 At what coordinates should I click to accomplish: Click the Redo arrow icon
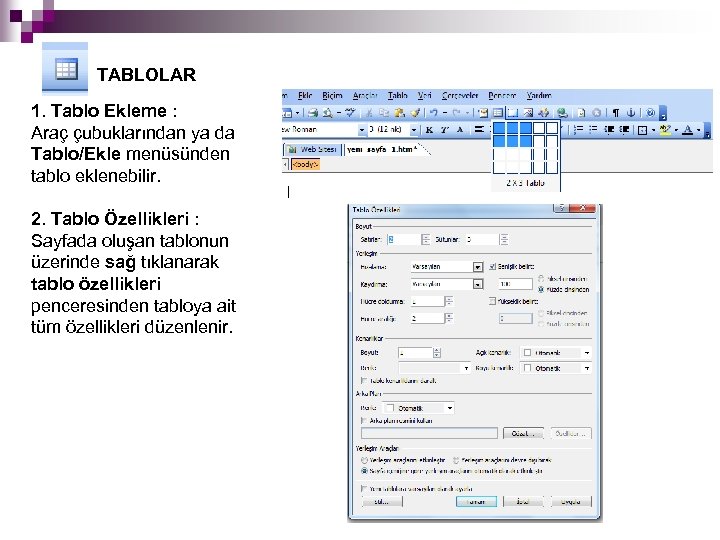[456, 112]
